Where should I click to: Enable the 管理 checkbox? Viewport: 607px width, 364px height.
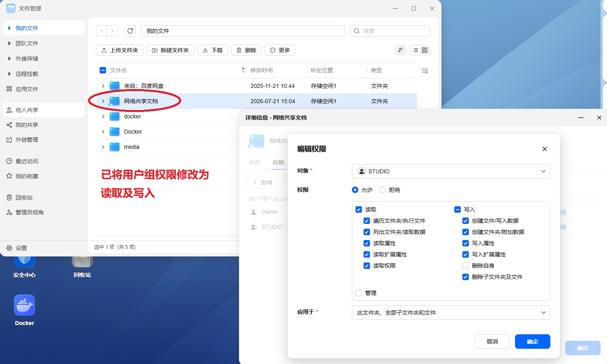359,293
